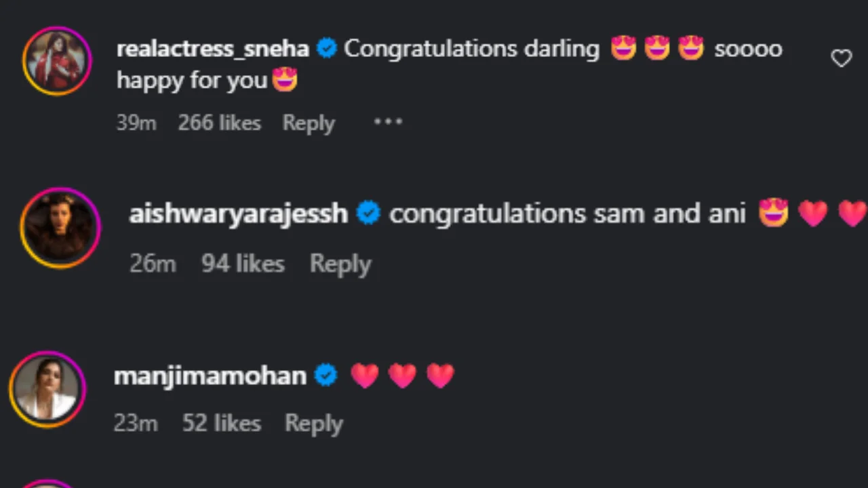
Task: Open more options for realactress_sneha's comment
Action: pos(388,122)
